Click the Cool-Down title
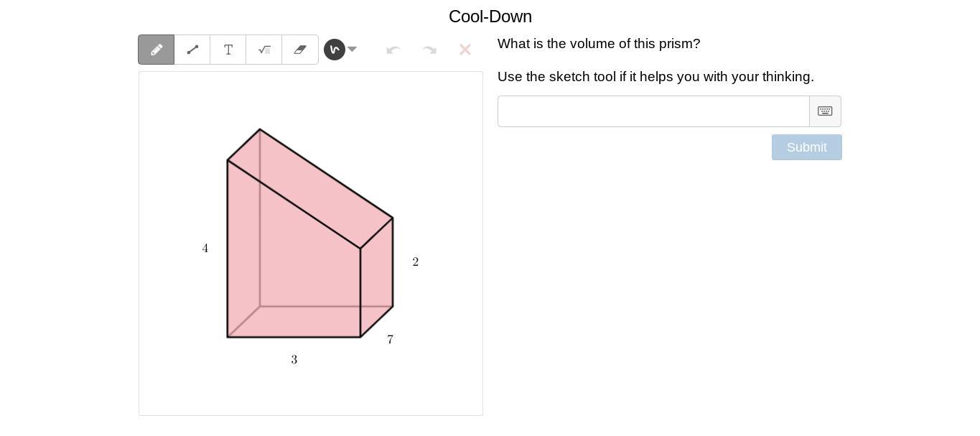The width and height of the screenshot is (980, 436). pyautogui.click(x=490, y=17)
